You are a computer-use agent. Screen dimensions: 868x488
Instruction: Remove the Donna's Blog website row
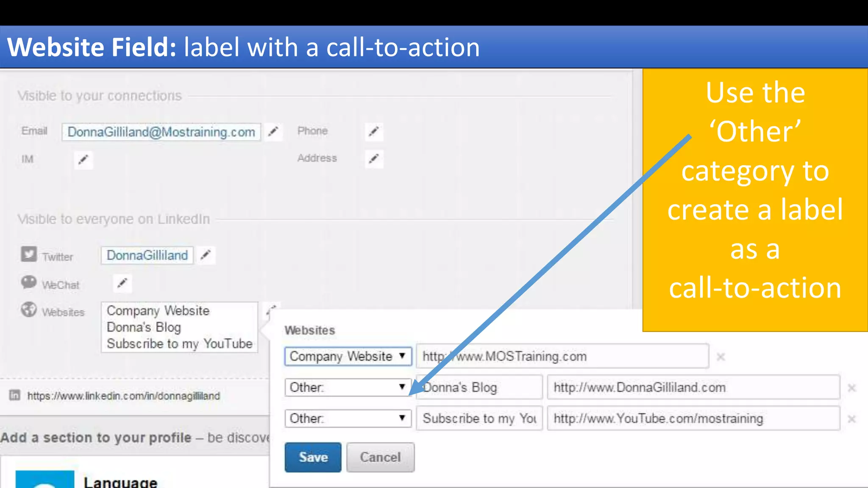[852, 388]
